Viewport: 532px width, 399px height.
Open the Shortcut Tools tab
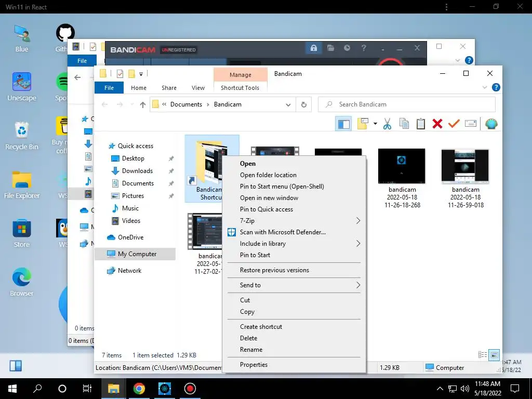pos(240,87)
